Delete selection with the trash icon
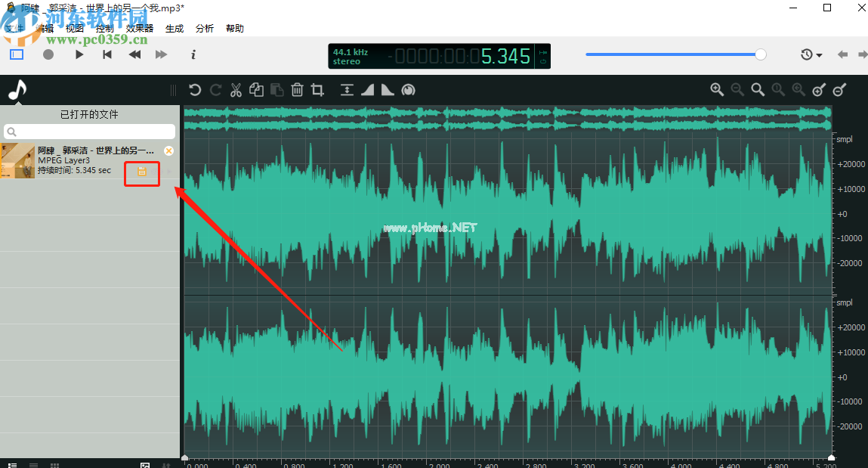The image size is (868, 468). pos(297,90)
